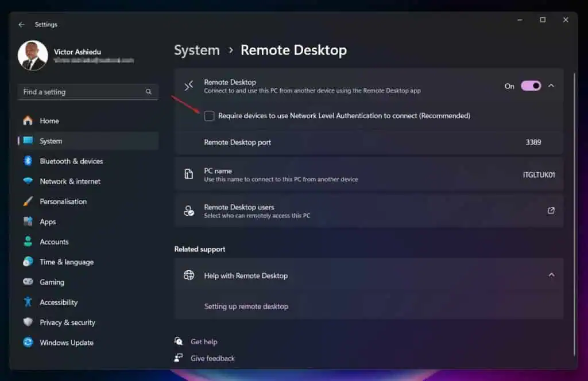588x381 pixels.
Task: Open Windows Update settings
Action: point(88,343)
